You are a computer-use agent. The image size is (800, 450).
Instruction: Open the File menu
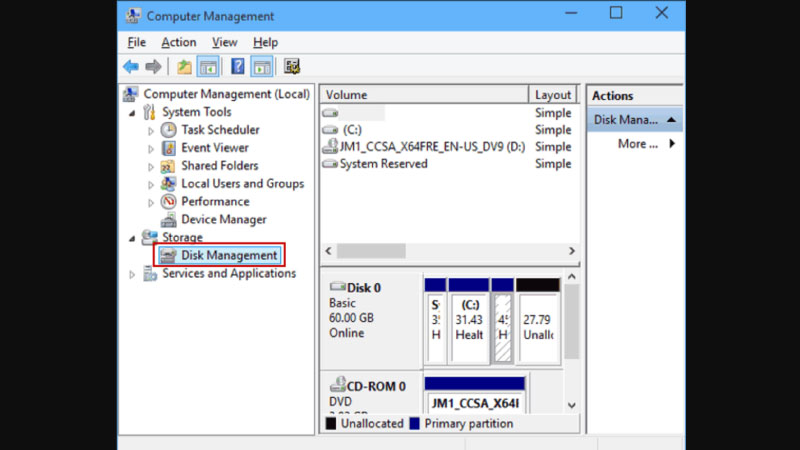point(137,42)
